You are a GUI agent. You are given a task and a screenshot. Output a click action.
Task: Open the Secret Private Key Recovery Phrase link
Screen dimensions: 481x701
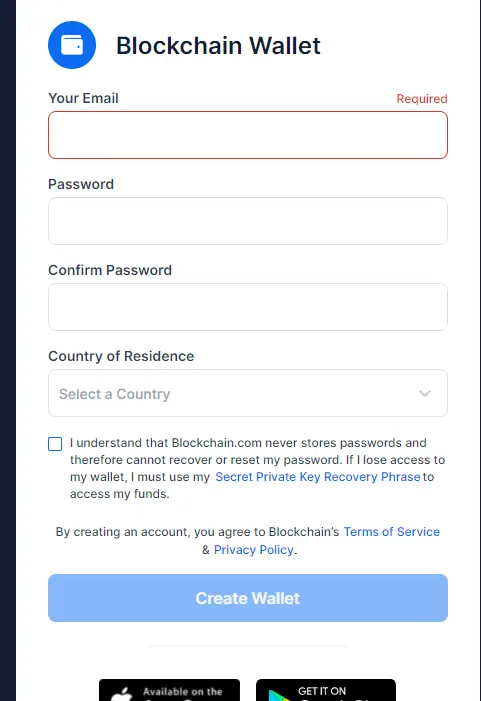pyautogui.click(x=318, y=477)
